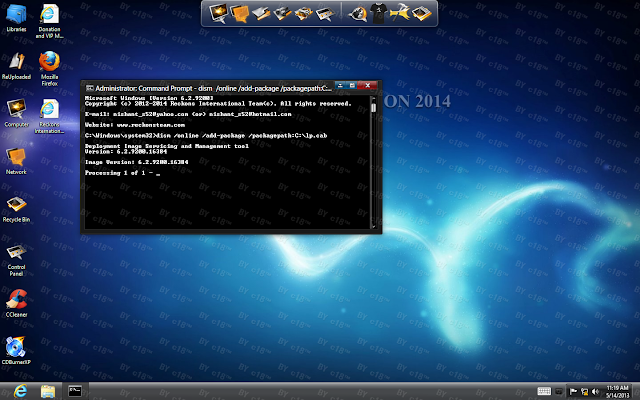This screenshot has height=400, width=640.
Task: Click the small tray icon beside the keyboard
Action: [559, 392]
